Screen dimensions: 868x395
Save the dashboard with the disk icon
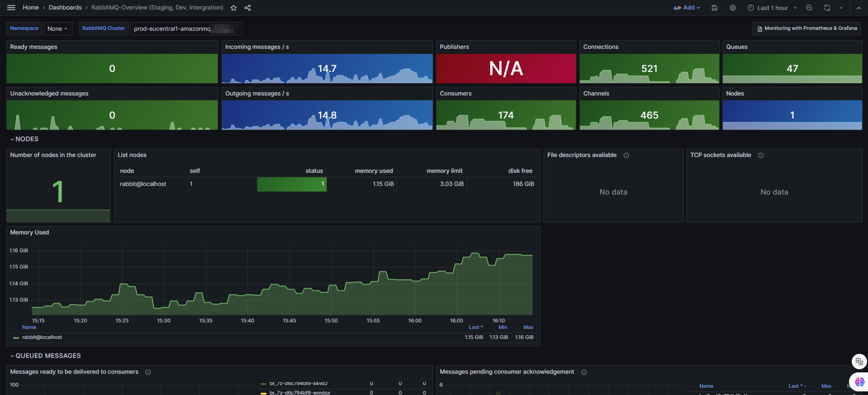pos(715,8)
